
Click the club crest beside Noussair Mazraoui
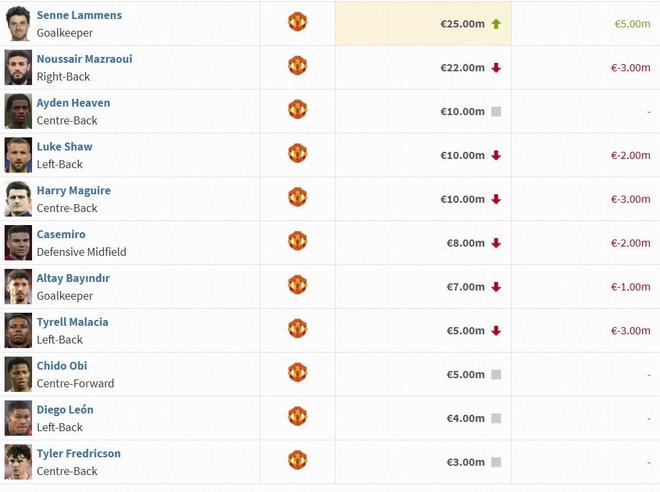click(x=297, y=66)
